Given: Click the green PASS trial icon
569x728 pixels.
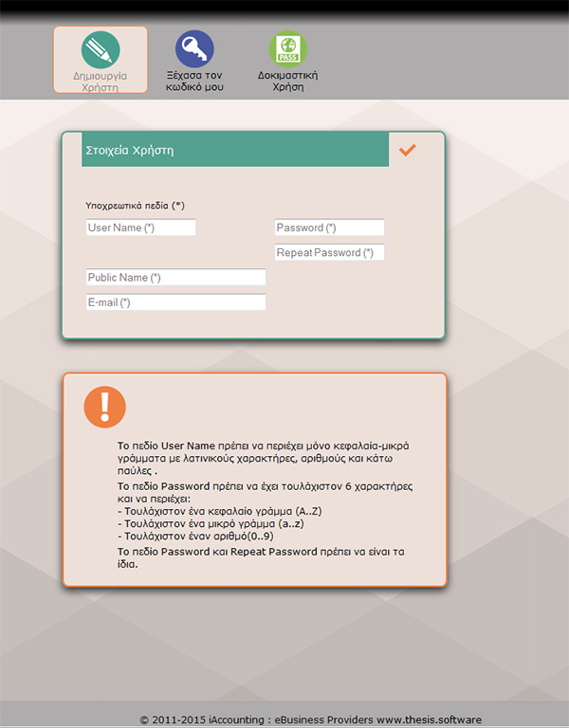Looking at the screenshot, I should [x=287, y=49].
